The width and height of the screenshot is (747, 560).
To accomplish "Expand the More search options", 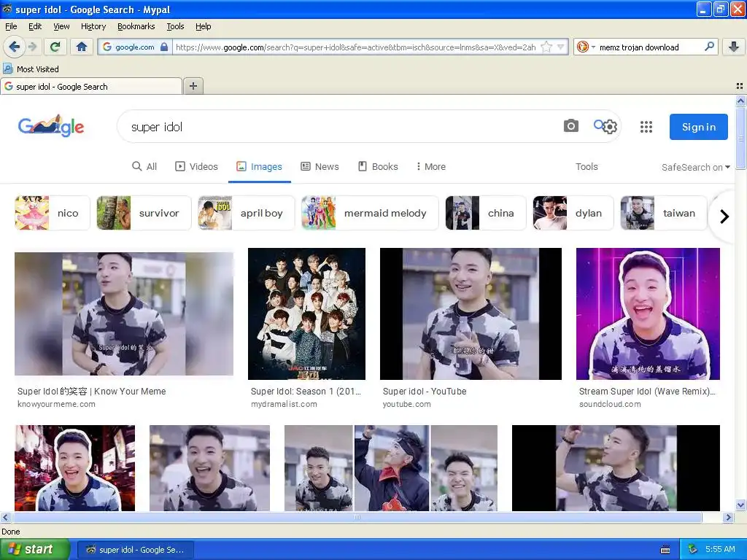I will click(431, 167).
